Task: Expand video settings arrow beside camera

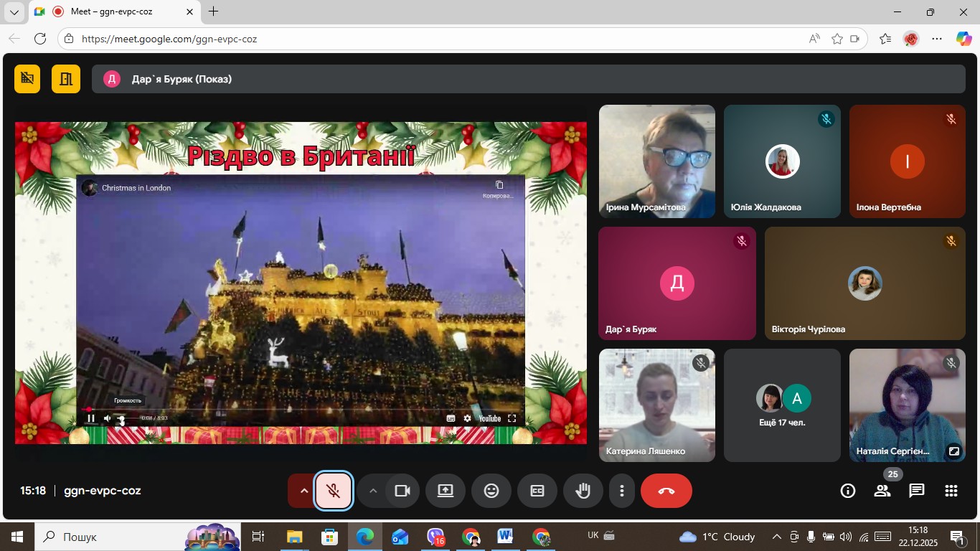Action: (372, 491)
